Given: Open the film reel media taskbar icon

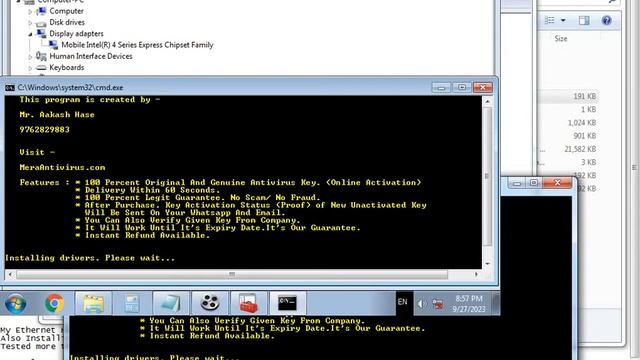Looking at the screenshot, I should (209, 304).
